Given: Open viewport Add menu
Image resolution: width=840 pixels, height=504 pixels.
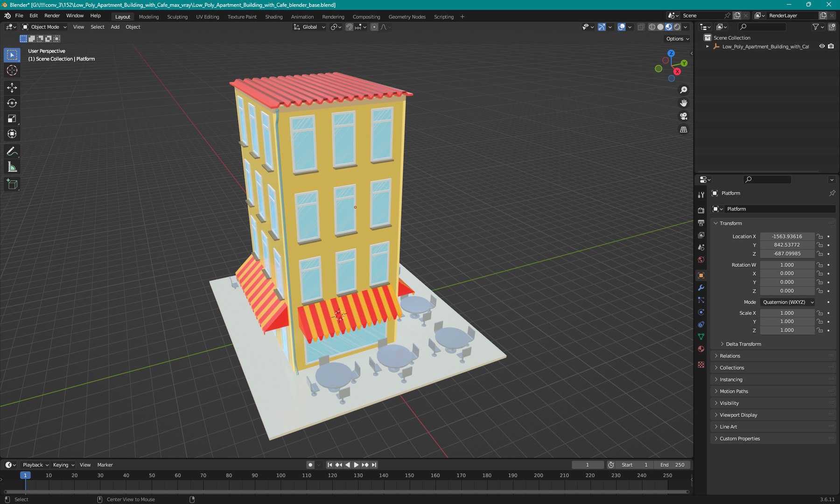Looking at the screenshot, I should 115,27.
